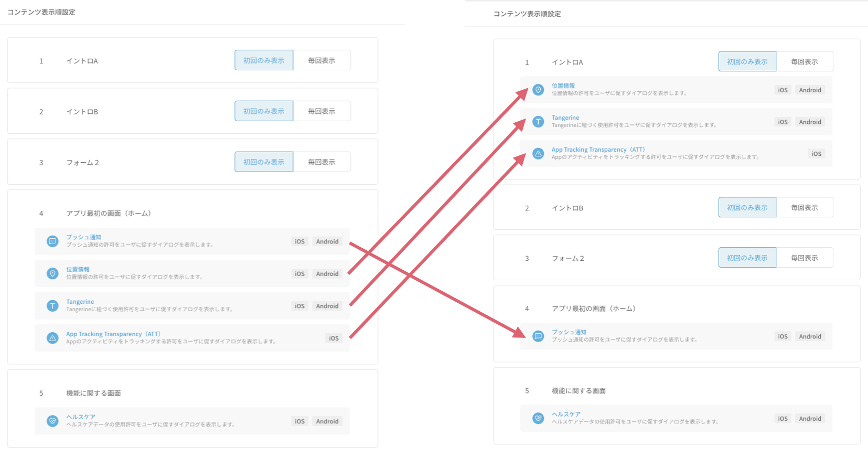
Task: Click コンテンツ表示順設定 title in right panel
Action: pos(527,14)
